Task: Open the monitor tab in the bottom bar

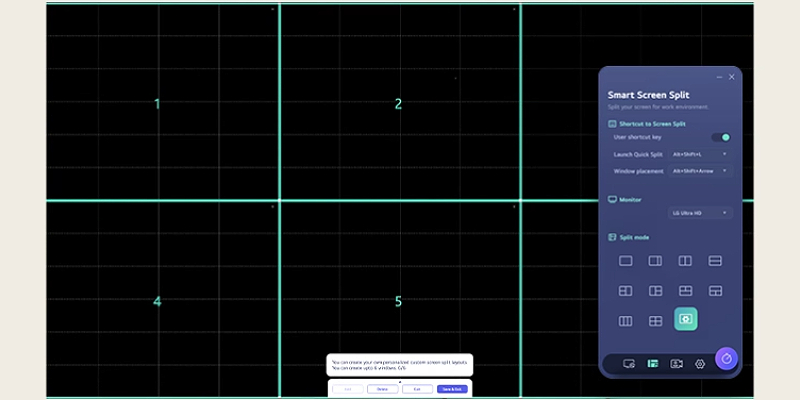Action: [628, 364]
